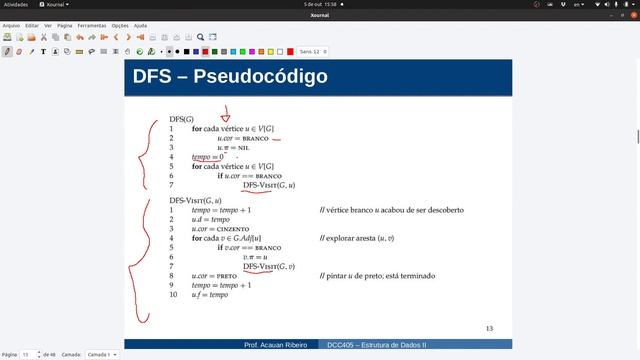640x360 pixels.
Task: Click the Cut scissors icon
Action: pos(44,37)
